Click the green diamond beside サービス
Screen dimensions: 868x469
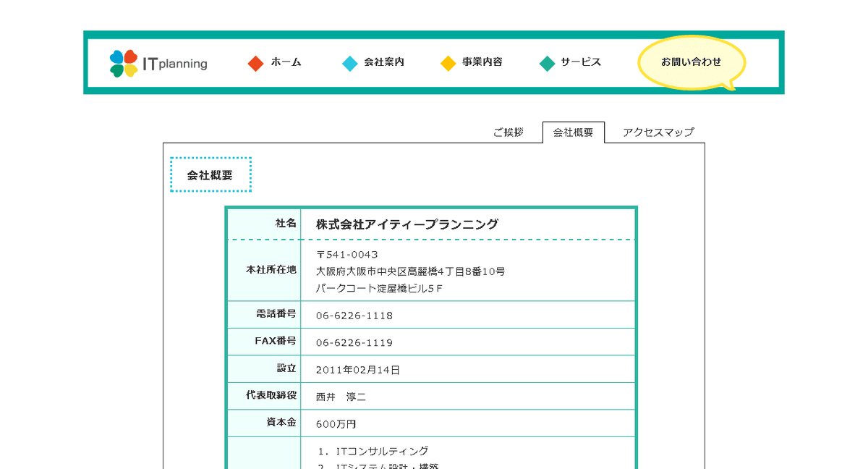[x=548, y=64]
